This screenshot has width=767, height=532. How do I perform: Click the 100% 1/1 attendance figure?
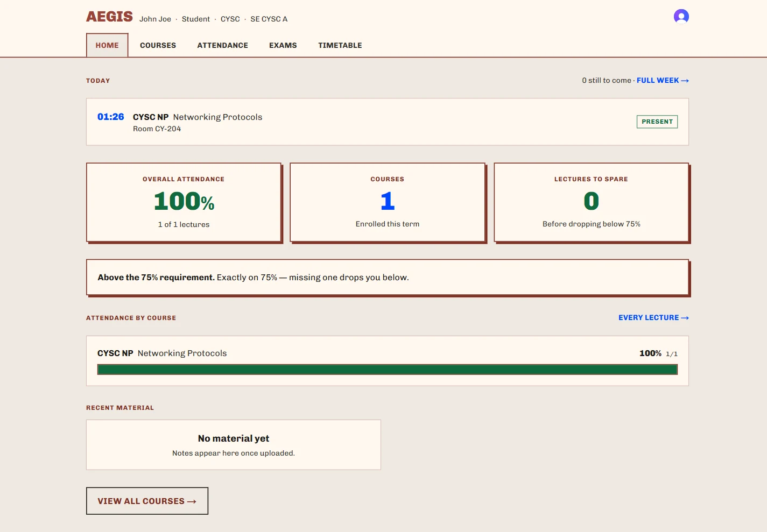click(x=658, y=353)
